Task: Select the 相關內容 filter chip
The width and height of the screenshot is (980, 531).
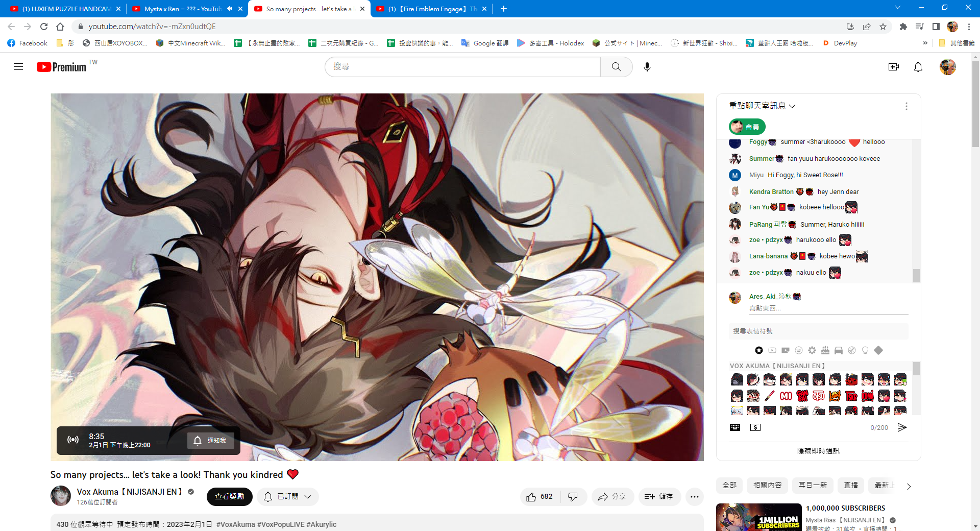Action: pyautogui.click(x=767, y=486)
